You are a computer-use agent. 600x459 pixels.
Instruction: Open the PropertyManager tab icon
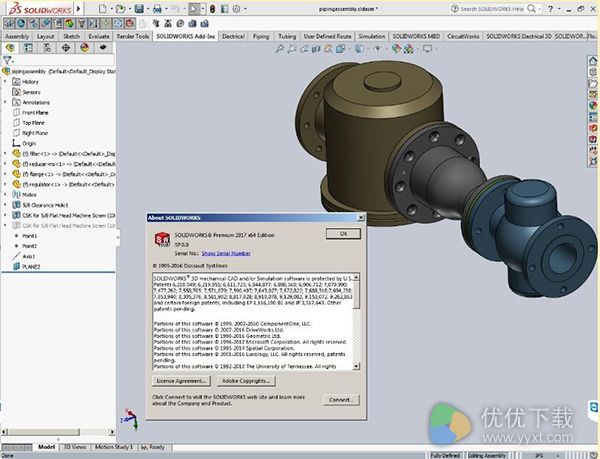tap(28, 48)
